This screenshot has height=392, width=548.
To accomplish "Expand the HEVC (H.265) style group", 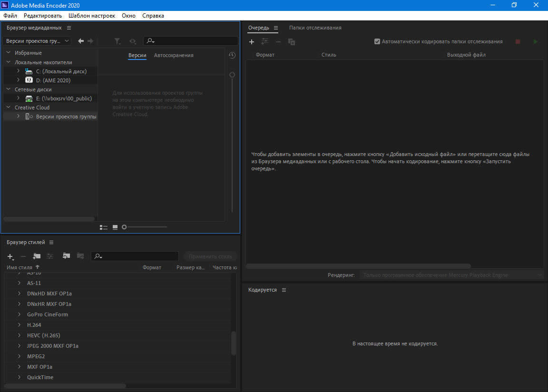I will click(x=19, y=335).
